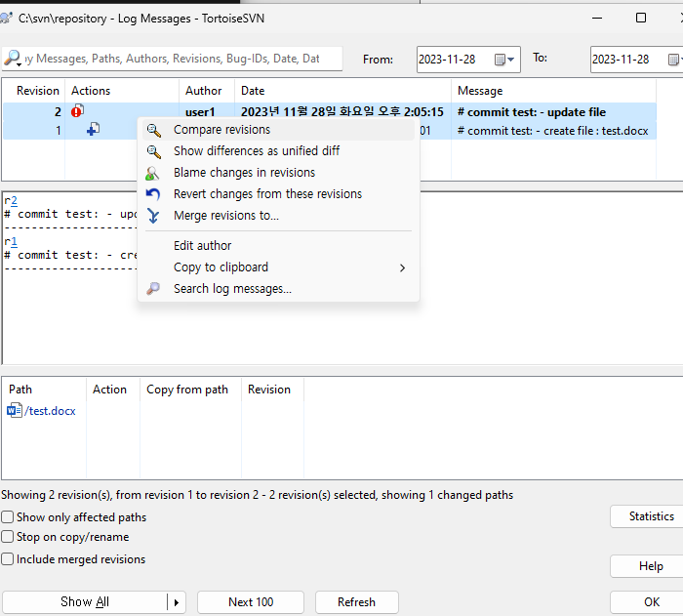Select Show differences as unified diff

(x=278, y=151)
